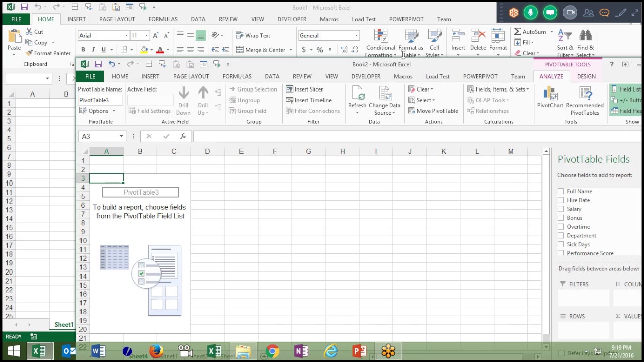Click Wrap Text in Book1 ribbon
This screenshot has height=362, width=644.
[x=253, y=36]
